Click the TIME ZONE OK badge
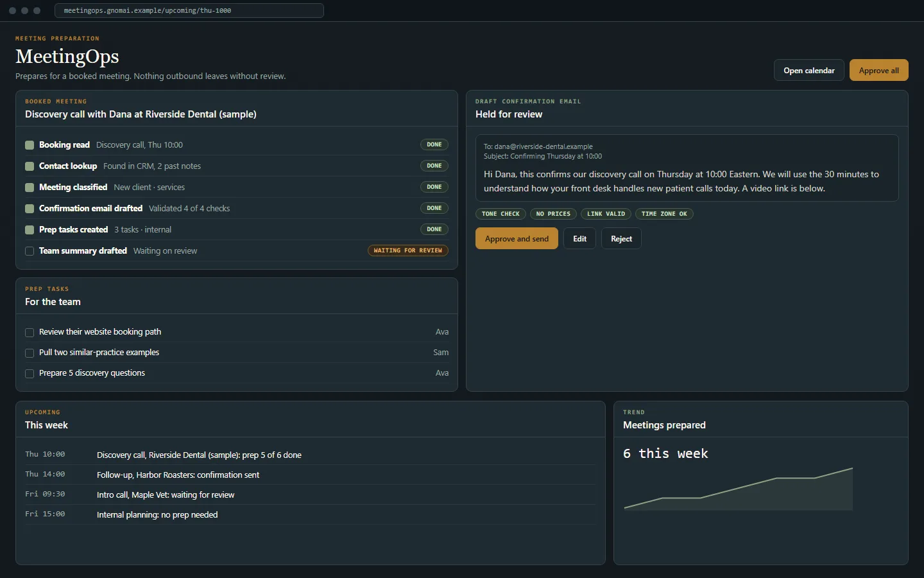 [x=664, y=214]
